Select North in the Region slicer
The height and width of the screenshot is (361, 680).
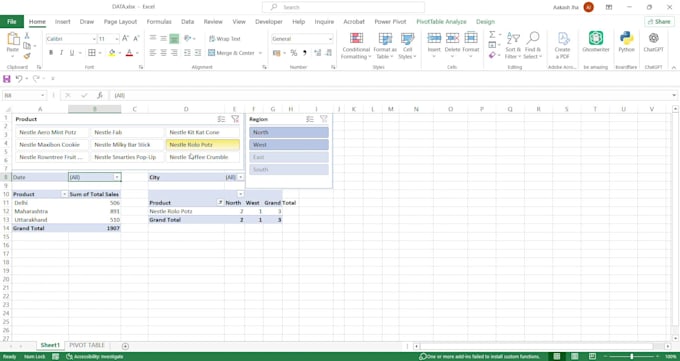pos(289,132)
